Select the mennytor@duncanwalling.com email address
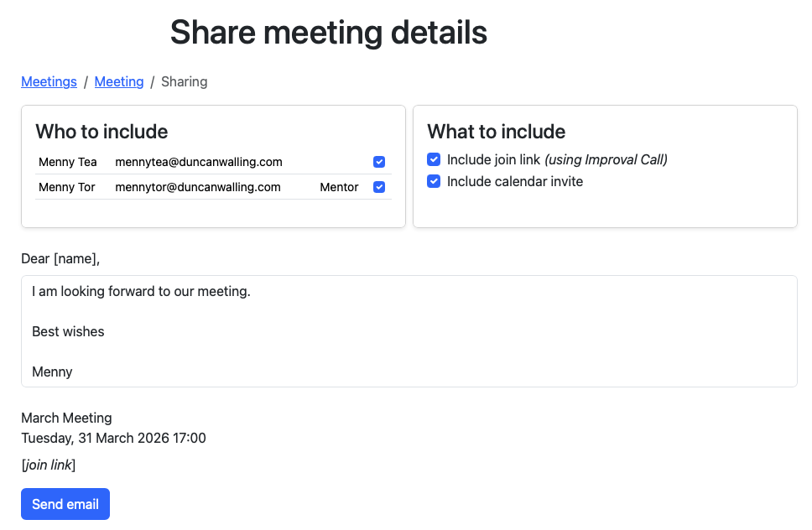812x530 pixels. click(x=198, y=187)
